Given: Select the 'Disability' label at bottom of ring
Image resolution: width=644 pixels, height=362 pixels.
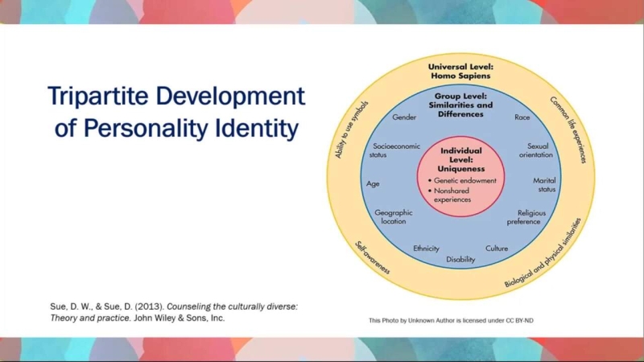Looking at the screenshot, I should pos(460,260).
